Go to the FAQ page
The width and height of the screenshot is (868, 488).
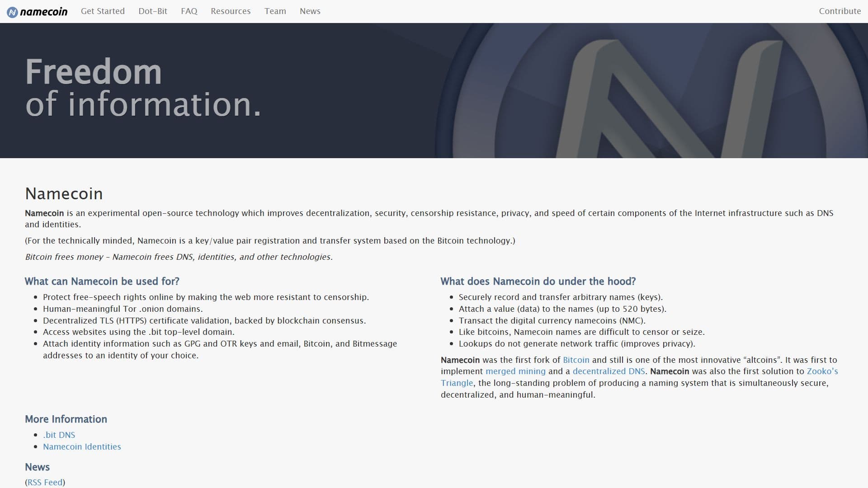click(189, 11)
